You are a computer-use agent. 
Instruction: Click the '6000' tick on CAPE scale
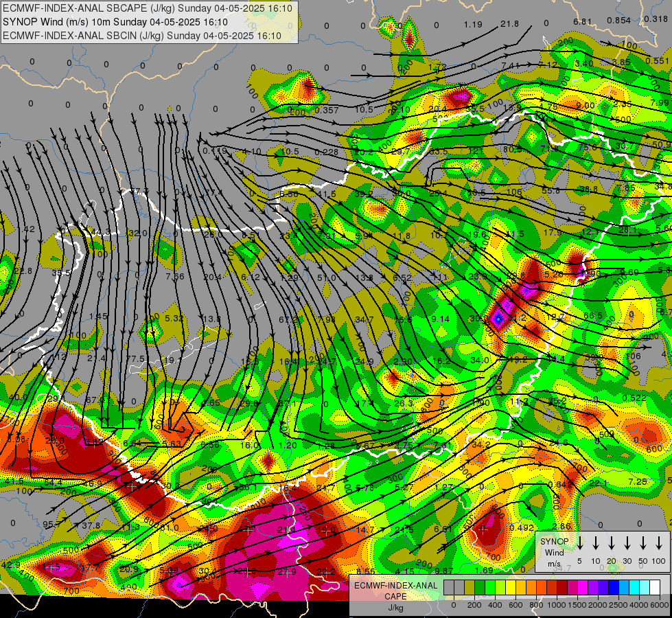coord(659,605)
